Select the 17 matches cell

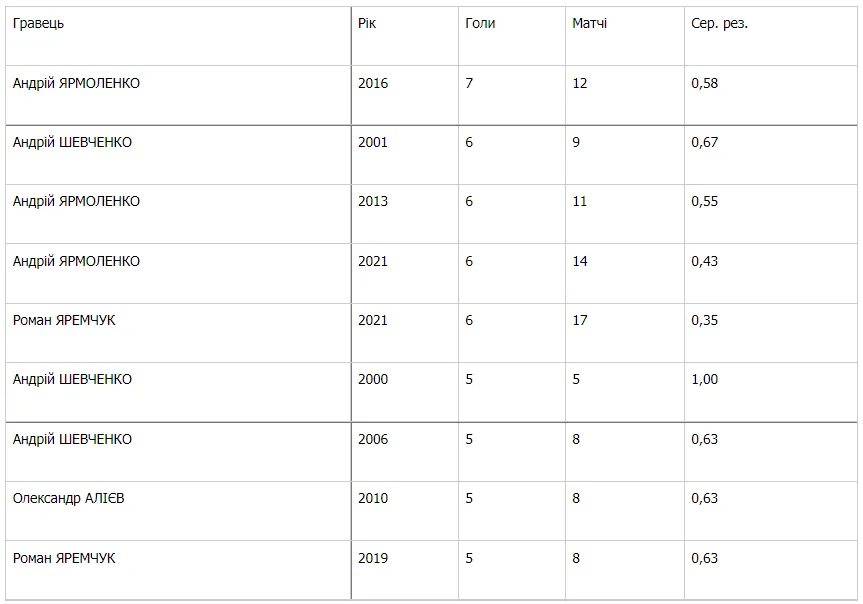(580, 320)
